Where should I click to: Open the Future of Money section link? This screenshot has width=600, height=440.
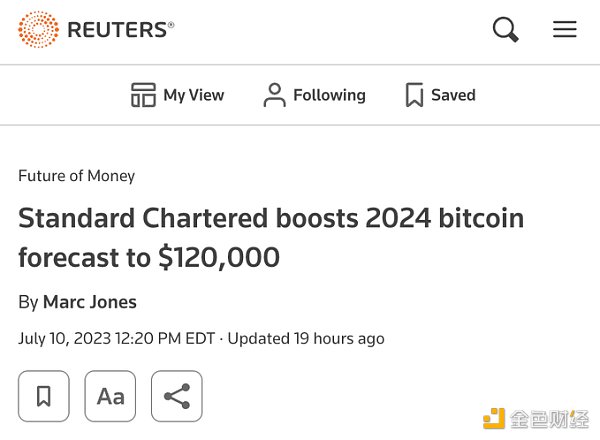point(76,176)
